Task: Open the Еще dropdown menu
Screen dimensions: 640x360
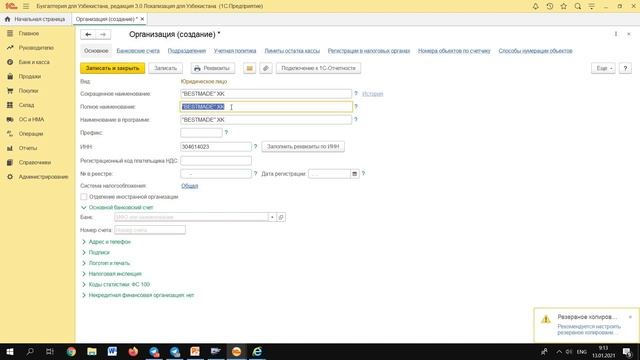Action: pos(603,68)
